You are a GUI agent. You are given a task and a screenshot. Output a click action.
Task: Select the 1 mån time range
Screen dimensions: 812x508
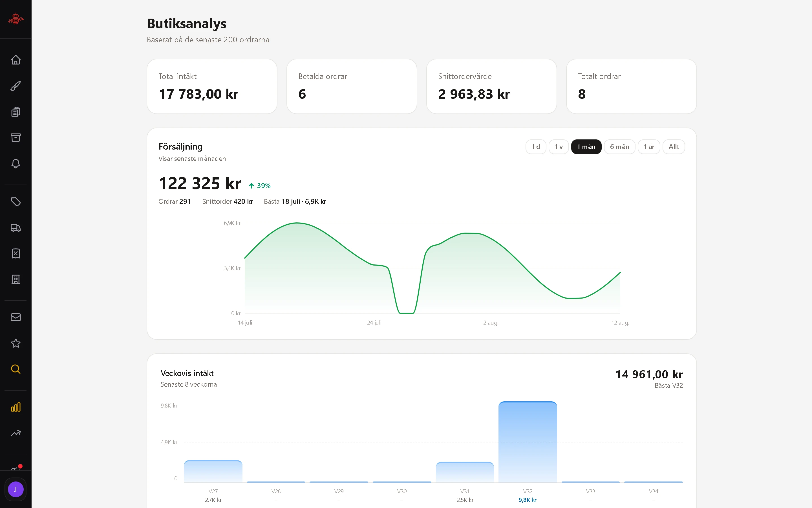point(586,147)
